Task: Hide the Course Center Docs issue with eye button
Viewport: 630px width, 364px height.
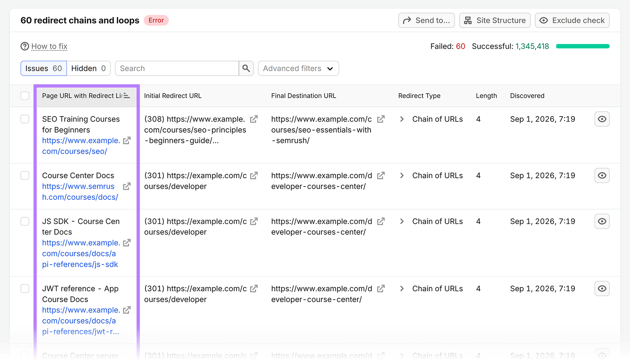Action: pyautogui.click(x=602, y=176)
